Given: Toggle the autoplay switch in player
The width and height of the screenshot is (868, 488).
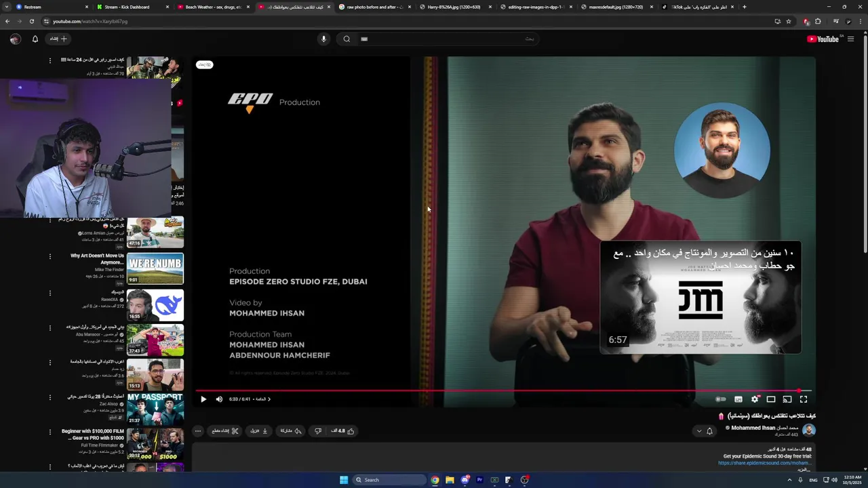Looking at the screenshot, I should [x=721, y=399].
